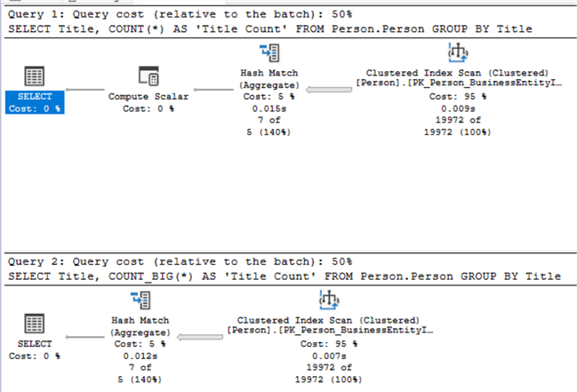Click thick arrow from Index Scan in Query 2

[x=200, y=337]
